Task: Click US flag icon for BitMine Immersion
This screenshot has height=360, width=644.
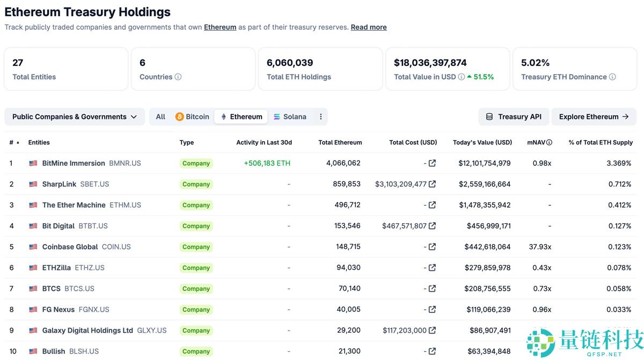Action: tap(33, 163)
